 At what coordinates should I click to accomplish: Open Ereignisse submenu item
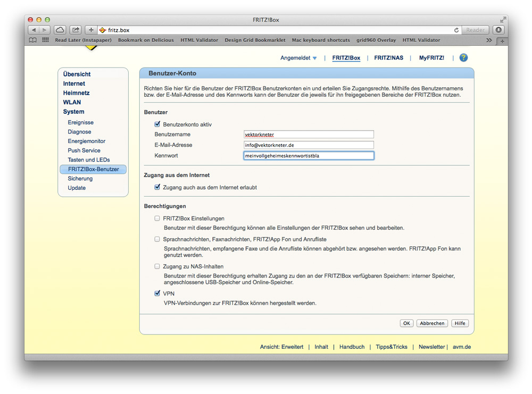tap(80, 122)
